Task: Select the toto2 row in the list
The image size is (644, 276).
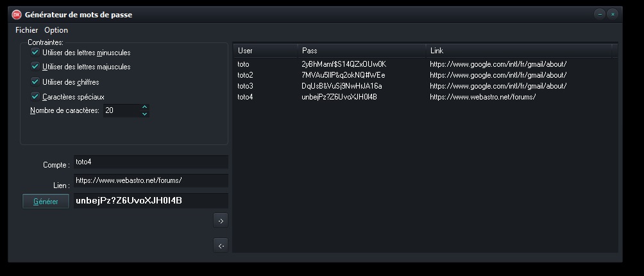Action: 246,75
